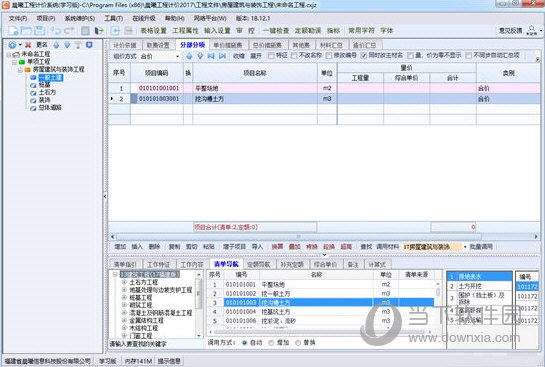Click the 工程属性 toolbar button

click(x=185, y=31)
